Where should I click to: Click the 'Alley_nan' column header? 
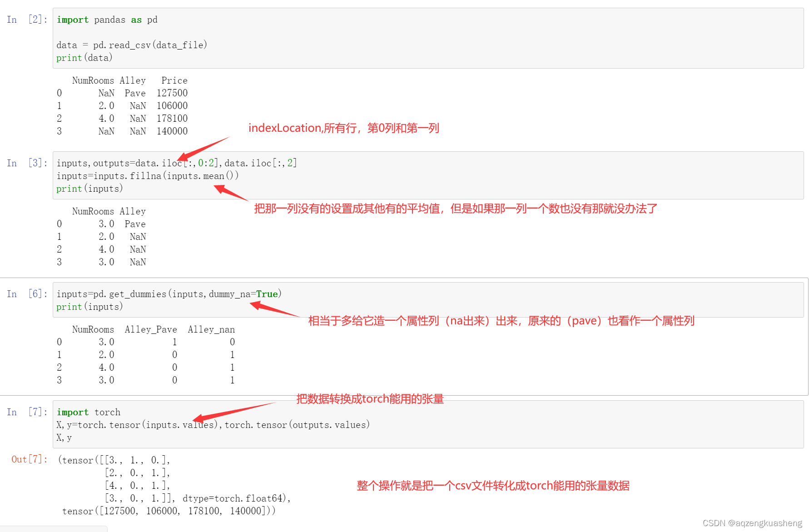211,329
